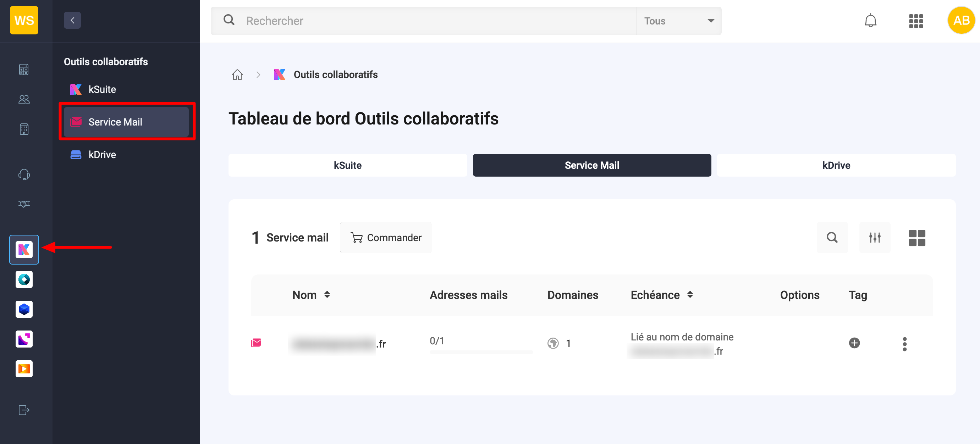Open the purple square product icon in the sidebar
This screenshot has width=980, height=444.
pos(24,339)
